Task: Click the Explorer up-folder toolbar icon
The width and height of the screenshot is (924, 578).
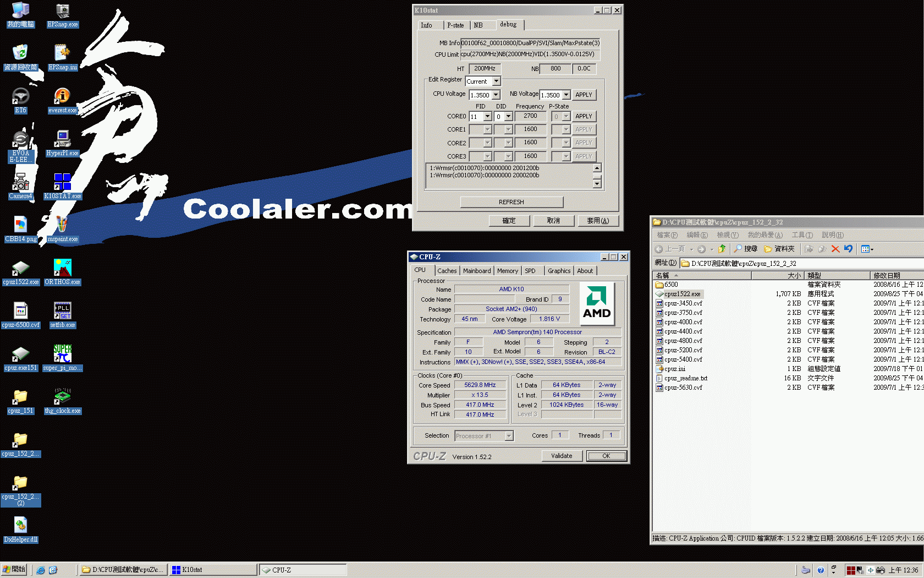Action: tap(722, 249)
